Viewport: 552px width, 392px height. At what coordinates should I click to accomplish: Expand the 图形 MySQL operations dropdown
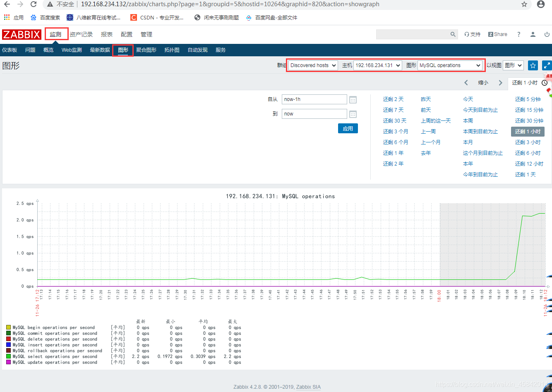(450, 65)
